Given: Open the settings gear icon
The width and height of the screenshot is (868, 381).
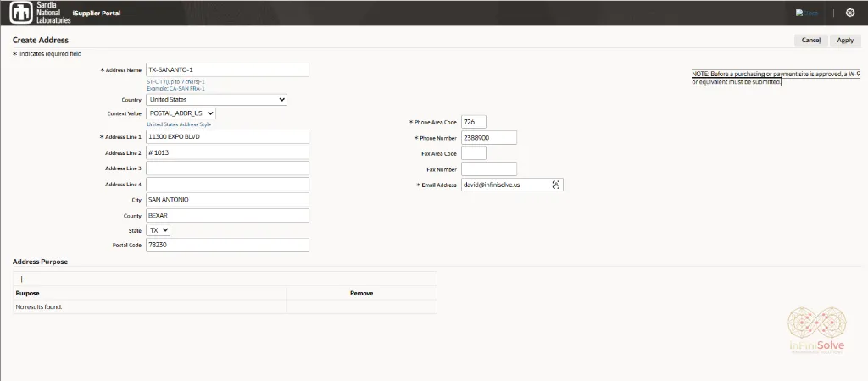Looking at the screenshot, I should click(x=850, y=13).
